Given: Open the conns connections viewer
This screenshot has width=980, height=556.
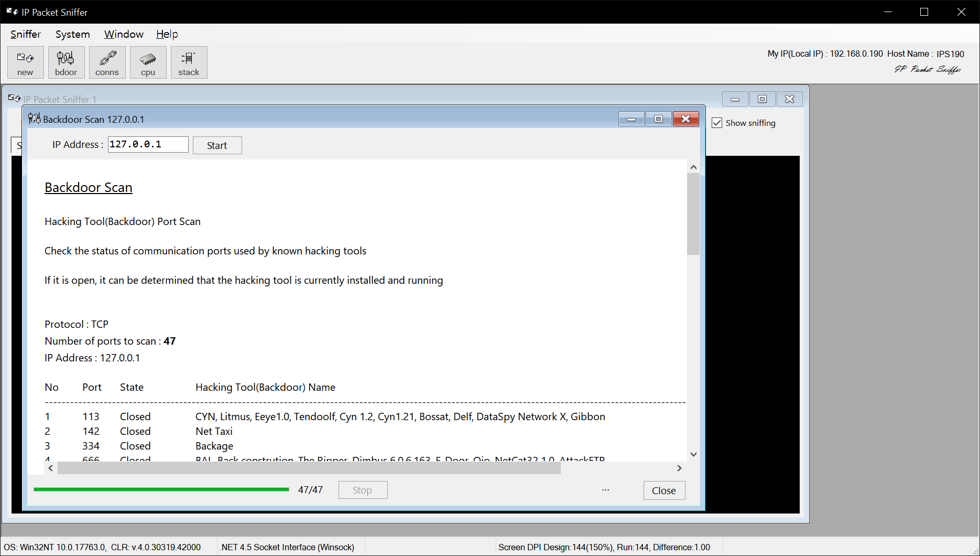Looking at the screenshot, I should coord(107,62).
